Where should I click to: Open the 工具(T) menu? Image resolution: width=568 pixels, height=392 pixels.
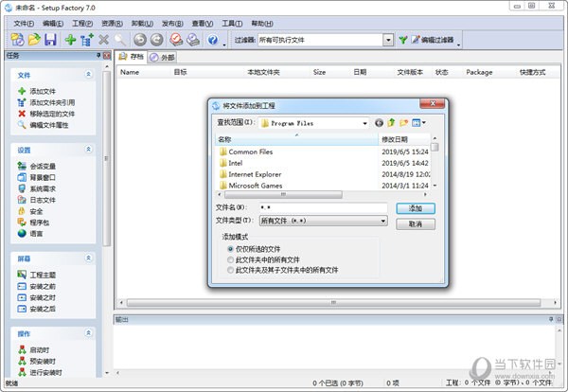(x=232, y=24)
